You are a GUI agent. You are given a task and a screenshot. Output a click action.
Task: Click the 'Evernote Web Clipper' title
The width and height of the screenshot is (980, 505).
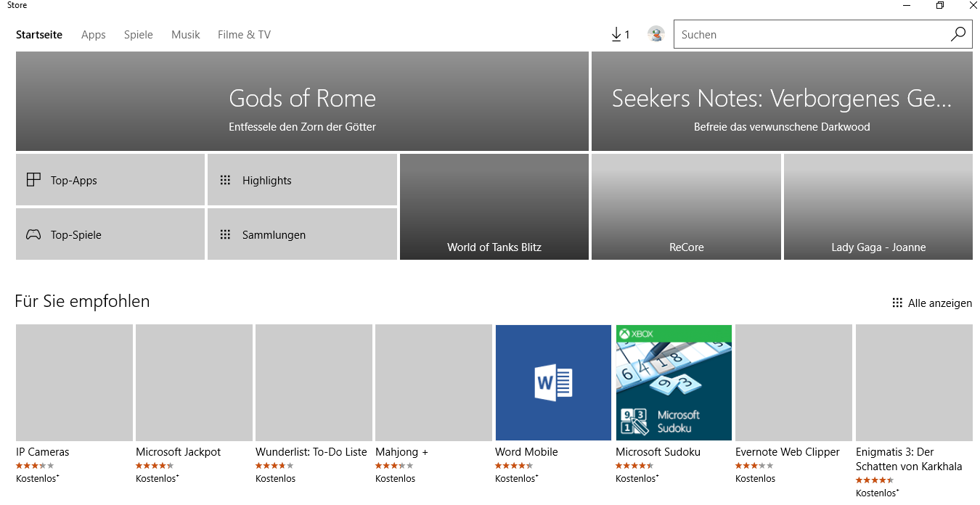pos(788,452)
